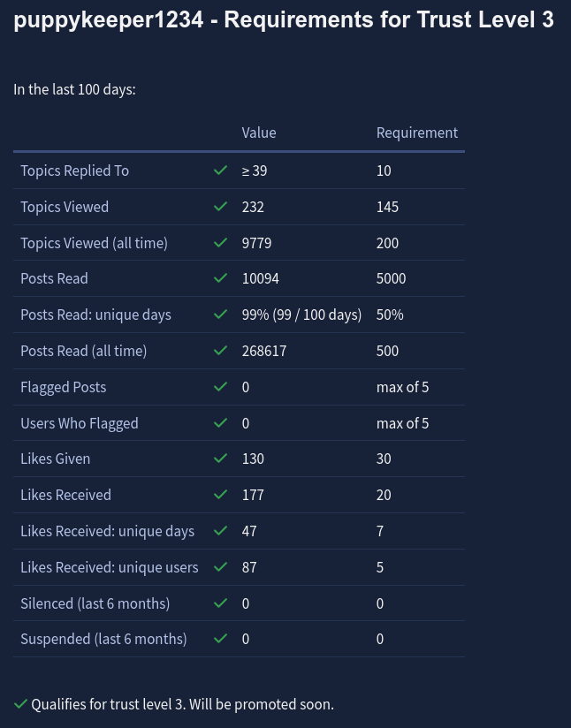Click the Likes Received value 177
Image resolution: width=571 pixels, height=728 pixels.
point(253,495)
